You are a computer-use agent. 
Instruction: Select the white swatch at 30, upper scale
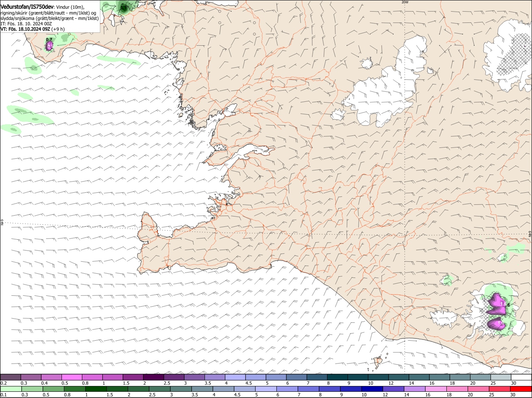[521, 377]
